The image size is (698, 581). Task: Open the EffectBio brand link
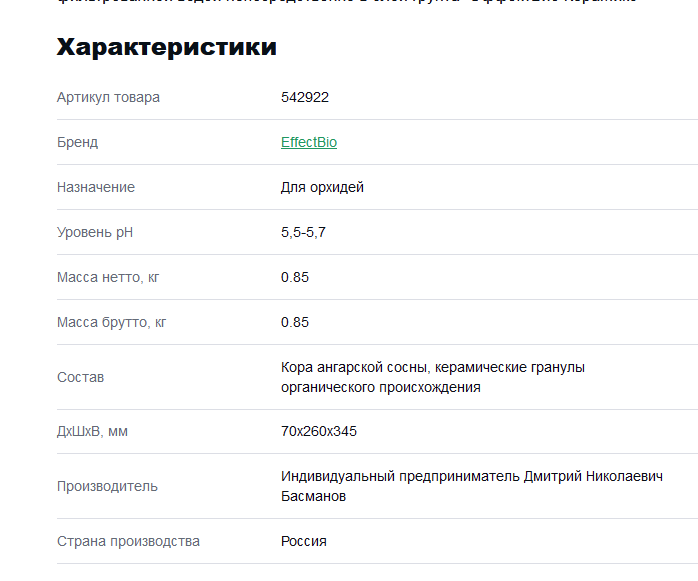[309, 142]
